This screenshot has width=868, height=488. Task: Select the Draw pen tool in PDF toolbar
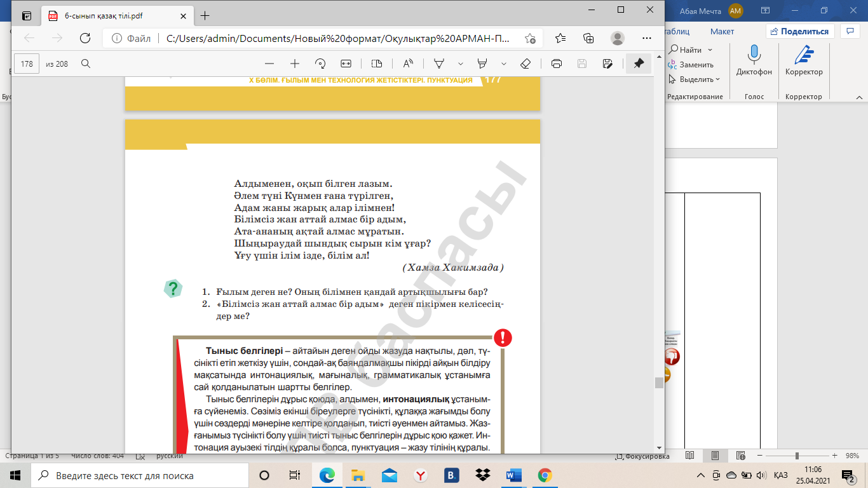point(439,64)
